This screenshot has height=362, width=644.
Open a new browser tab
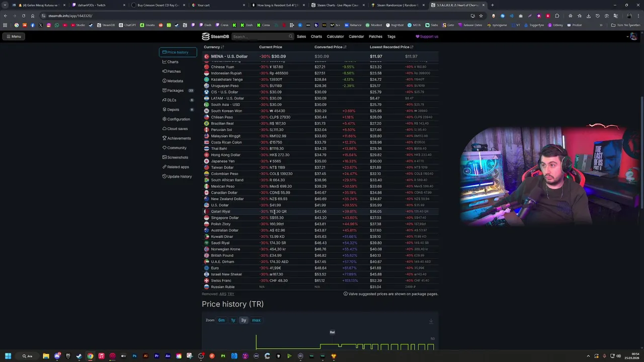(x=492, y=5)
